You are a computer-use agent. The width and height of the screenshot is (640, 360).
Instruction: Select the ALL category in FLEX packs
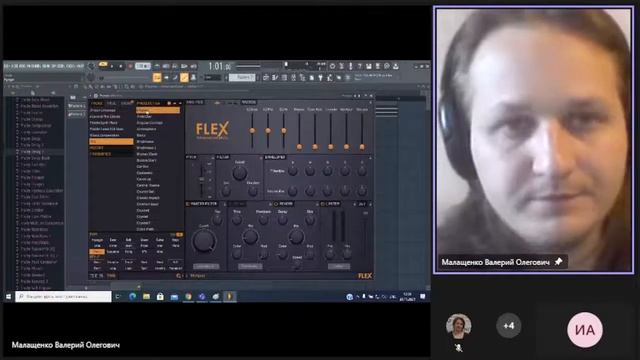pyautogui.click(x=111, y=141)
